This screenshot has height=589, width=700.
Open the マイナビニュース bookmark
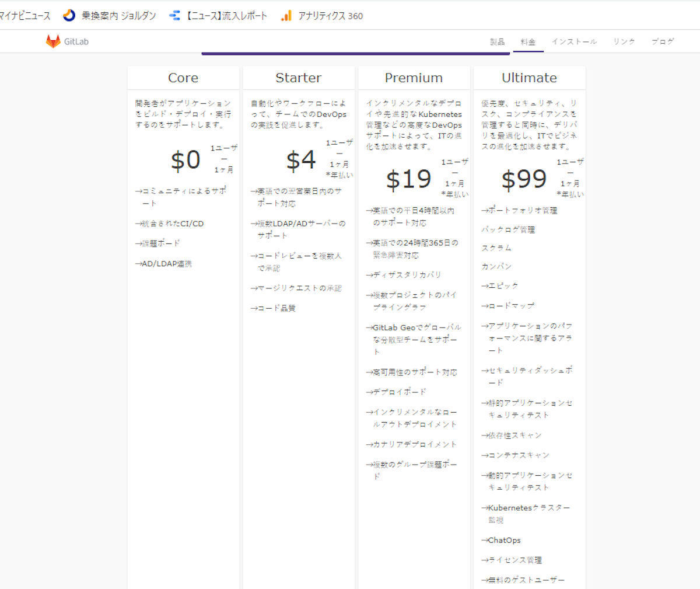[x=25, y=16]
